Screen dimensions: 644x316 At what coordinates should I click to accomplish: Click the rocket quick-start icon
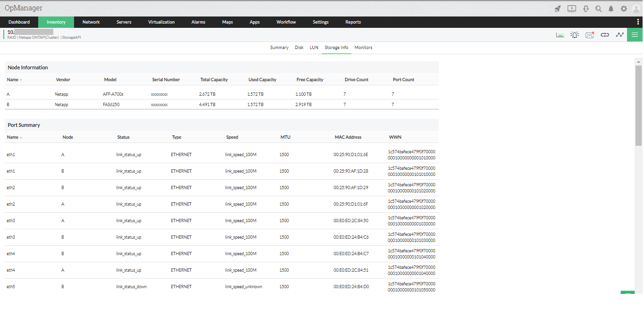(x=558, y=8)
